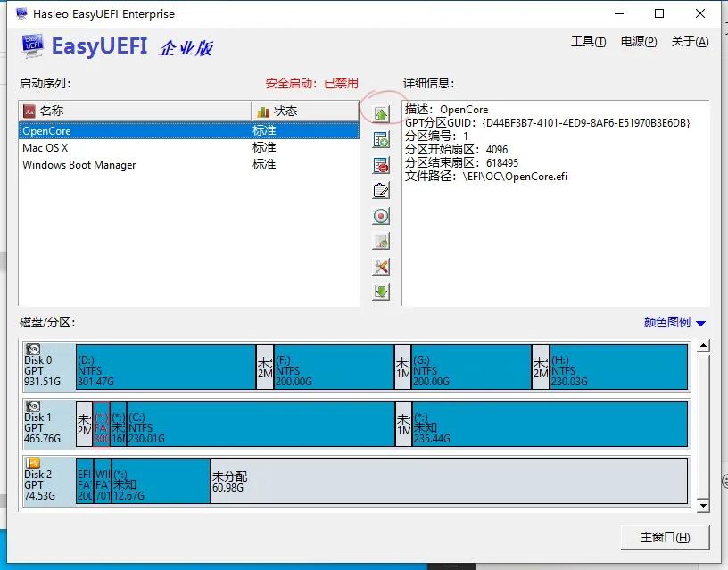The width and height of the screenshot is (728, 570).
Task: Delete the selected boot entry
Action: (x=381, y=164)
